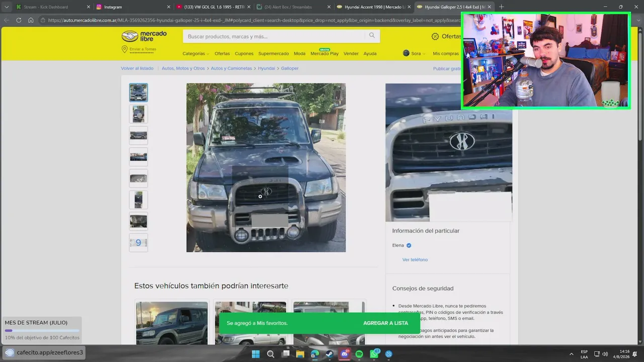This screenshot has height=362, width=644.
Task: Open the notification bell in system tray
Action: [635, 354]
